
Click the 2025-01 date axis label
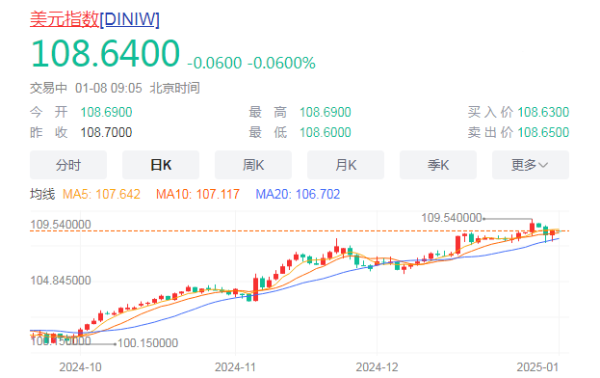click(x=538, y=367)
